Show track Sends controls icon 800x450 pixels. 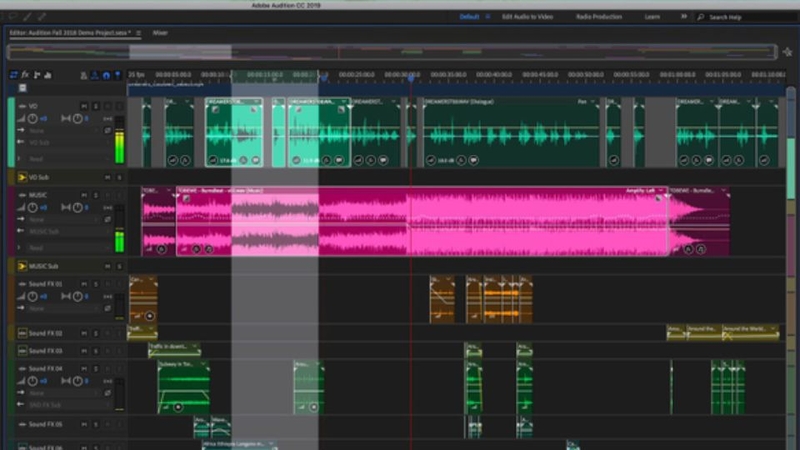point(37,75)
